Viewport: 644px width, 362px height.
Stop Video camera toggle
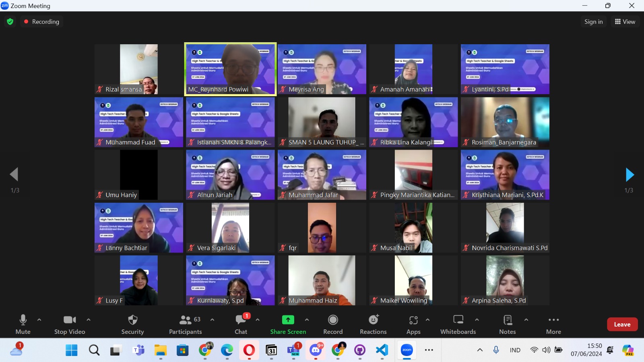[x=70, y=324]
